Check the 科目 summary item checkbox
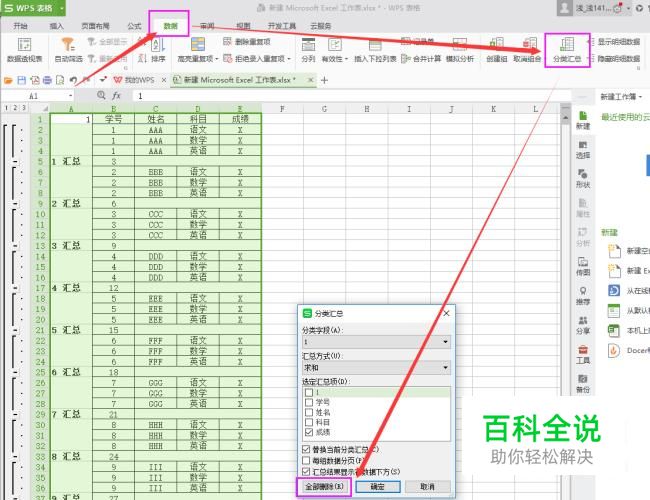Image resolution: width=650 pixels, height=500 pixels. tap(308, 422)
